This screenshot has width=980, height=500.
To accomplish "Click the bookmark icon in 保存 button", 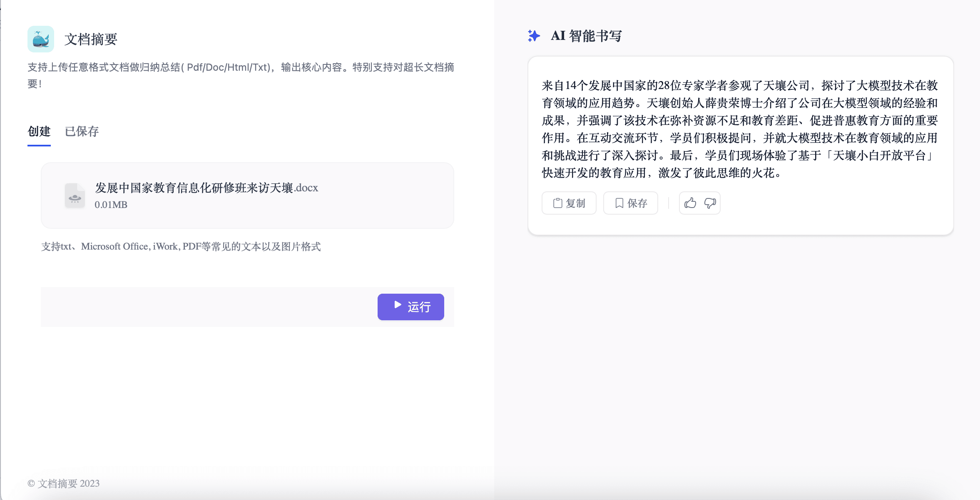I will click(619, 203).
